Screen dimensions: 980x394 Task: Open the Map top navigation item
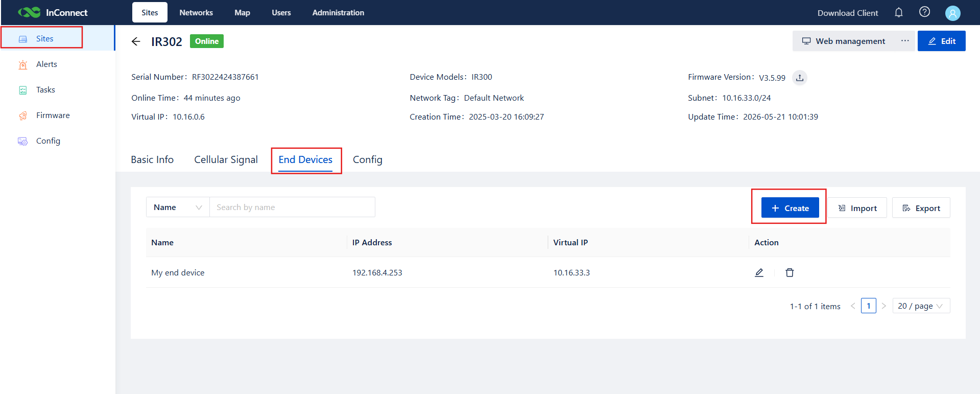(242, 12)
